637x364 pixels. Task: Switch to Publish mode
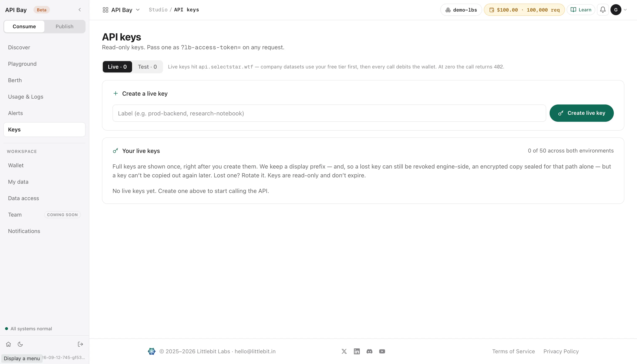[64, 27]
